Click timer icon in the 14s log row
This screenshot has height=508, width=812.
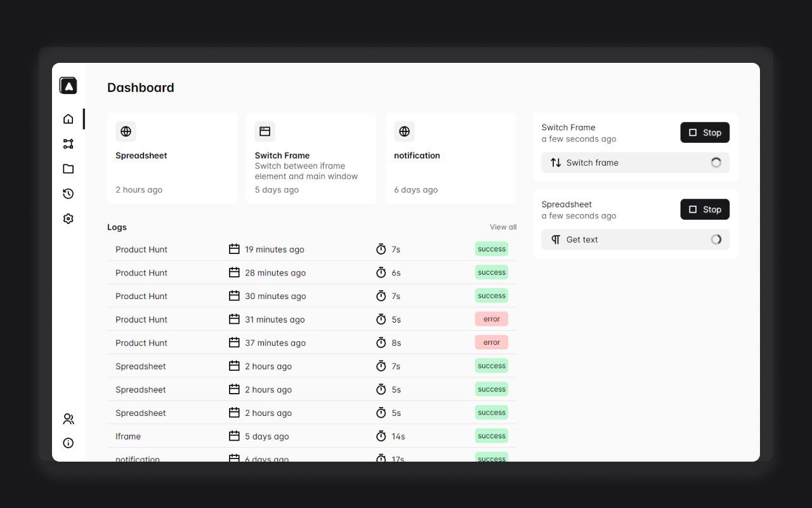(381, 436)
